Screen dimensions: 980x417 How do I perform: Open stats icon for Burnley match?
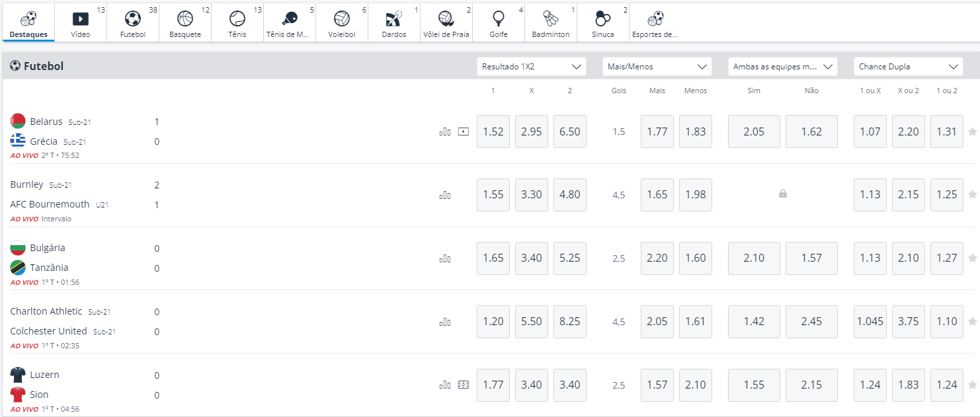pyautogui.click(x=445, y=195)
